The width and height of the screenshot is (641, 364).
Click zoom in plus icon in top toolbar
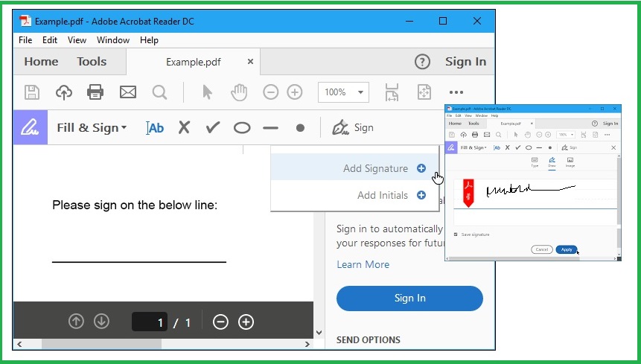click(x=294, y=92)
